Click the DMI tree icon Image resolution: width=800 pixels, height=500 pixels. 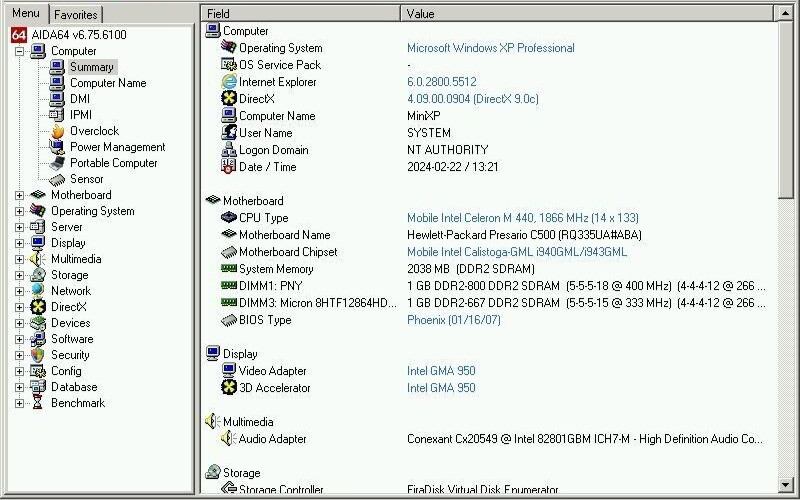57,99
